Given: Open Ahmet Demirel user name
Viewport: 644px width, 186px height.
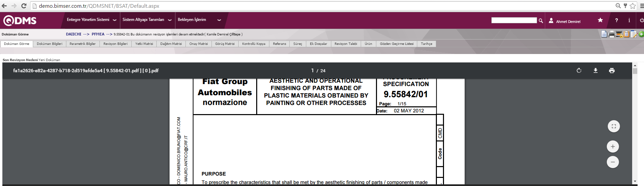Looking at the screenshot, I should 568,22.
